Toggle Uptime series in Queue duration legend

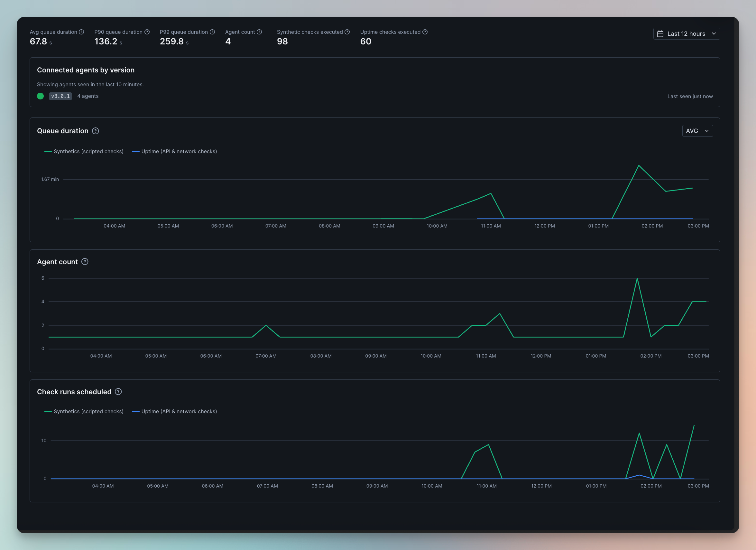coord(174,152)
